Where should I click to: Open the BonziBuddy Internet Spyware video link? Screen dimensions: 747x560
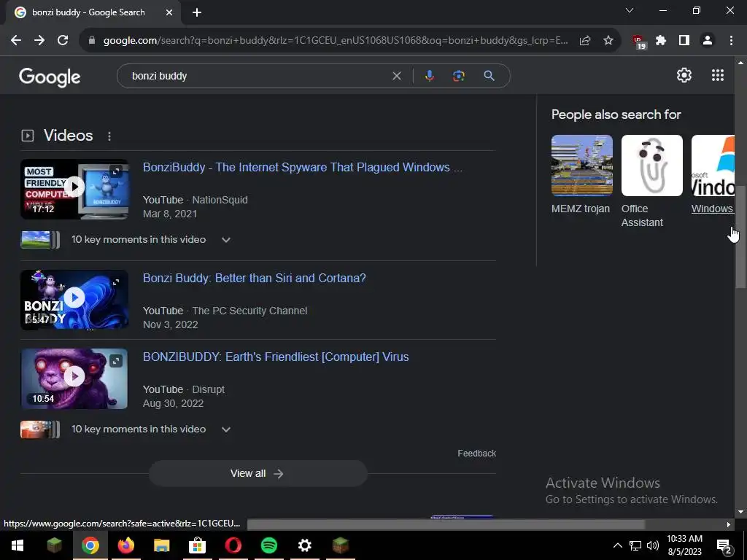pos(303,167)
